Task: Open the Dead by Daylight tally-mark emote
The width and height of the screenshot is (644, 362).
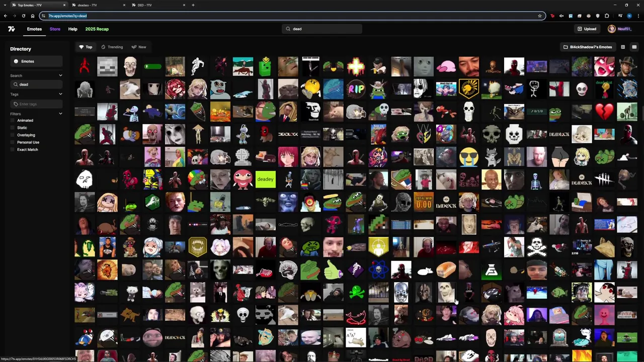Action: coord(604,179)
